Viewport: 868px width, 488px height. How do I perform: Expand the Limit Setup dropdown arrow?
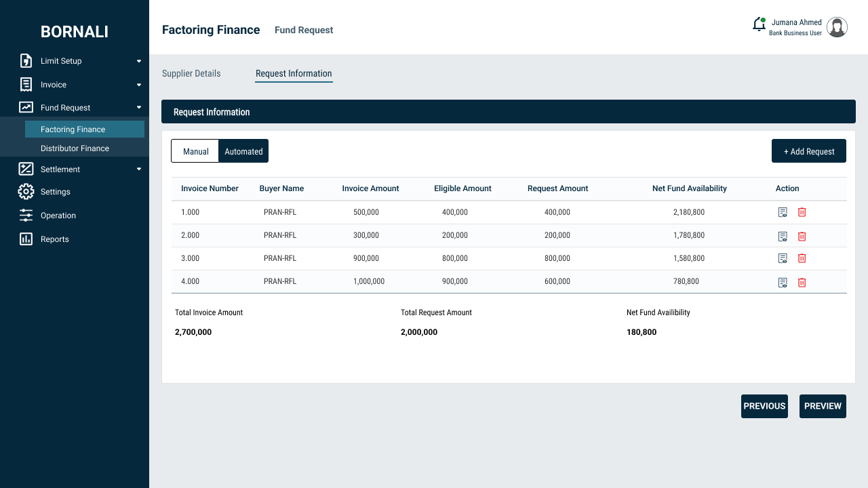click(x=139, y=61)
